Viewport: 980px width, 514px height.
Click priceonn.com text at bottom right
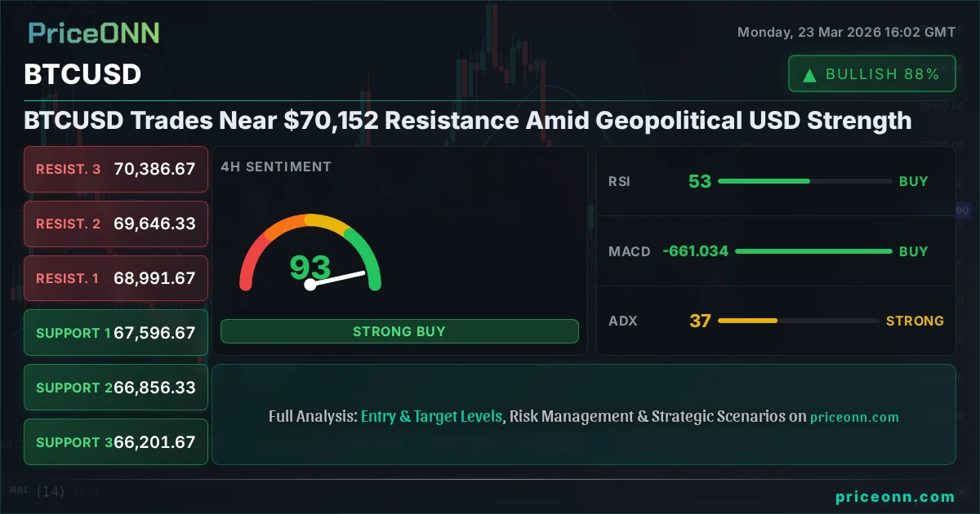click(895, 496)
